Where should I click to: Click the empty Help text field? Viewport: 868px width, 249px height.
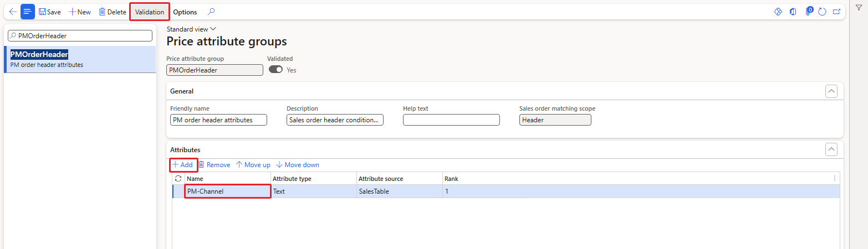coord(451,120)
